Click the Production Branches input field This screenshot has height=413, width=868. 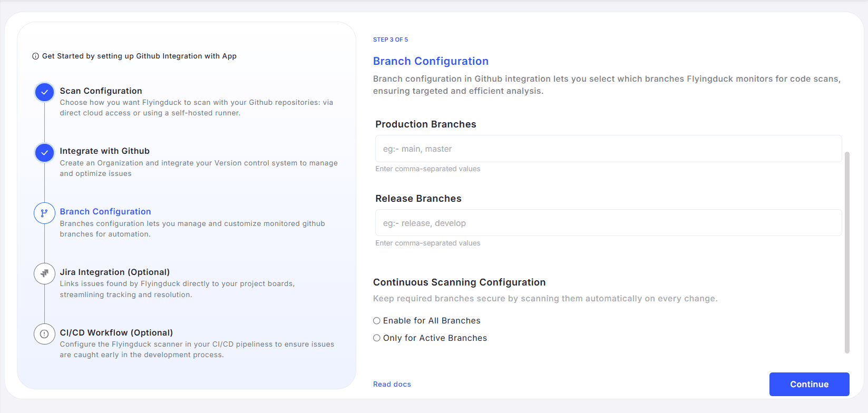(x=608, y=149)
